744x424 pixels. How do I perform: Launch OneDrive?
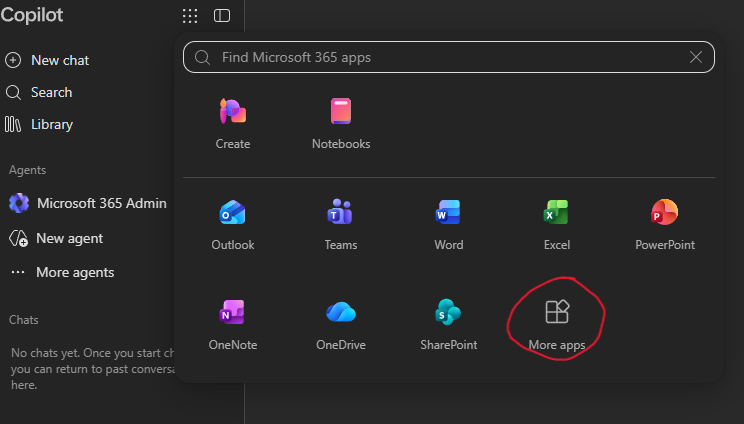coord(341,325)
